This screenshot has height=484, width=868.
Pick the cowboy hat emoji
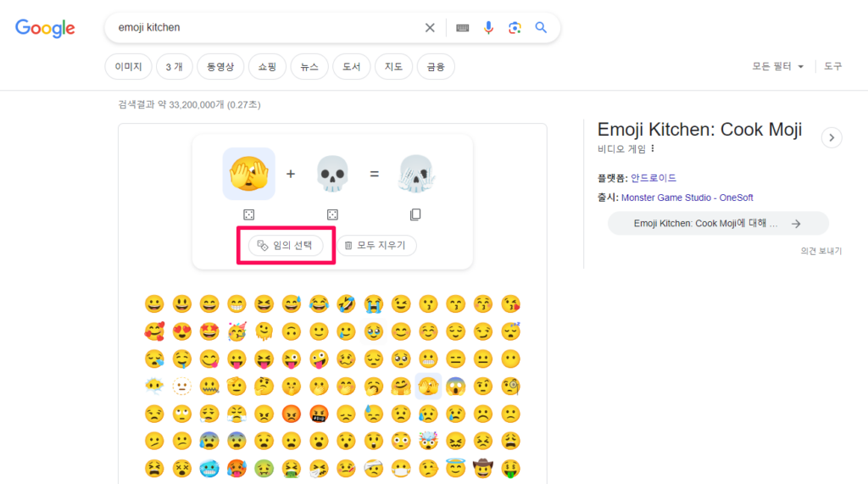482,469
